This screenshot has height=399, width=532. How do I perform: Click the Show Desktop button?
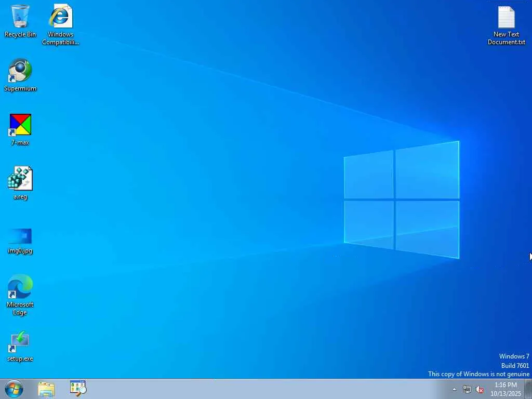point(528,389)
